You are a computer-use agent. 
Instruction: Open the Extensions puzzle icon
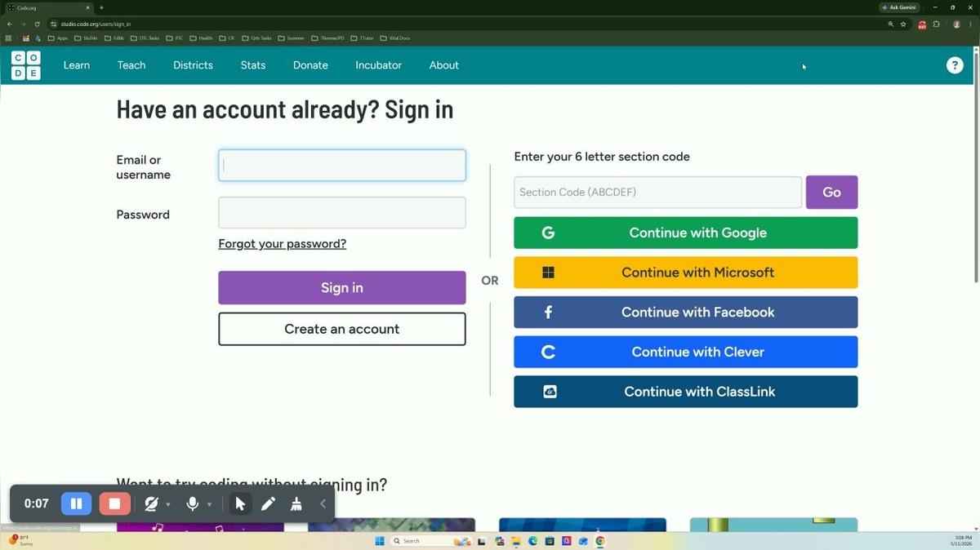click(x=937, y=24)
